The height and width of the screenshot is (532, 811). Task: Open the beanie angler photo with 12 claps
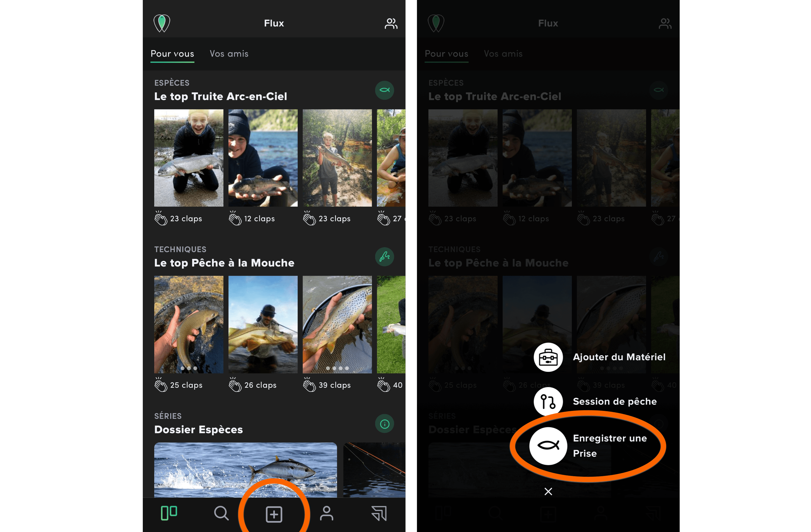(263, 158)
